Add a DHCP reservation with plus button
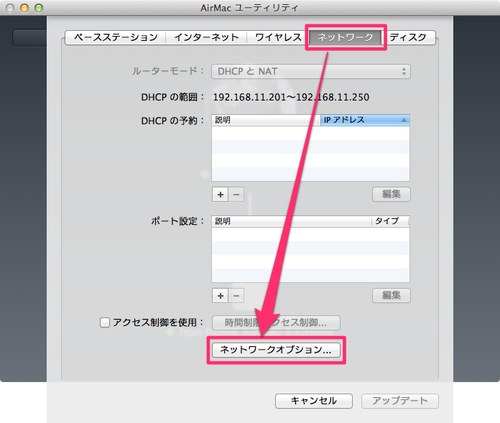The image size is (500, 423). [x=220, y=194]
